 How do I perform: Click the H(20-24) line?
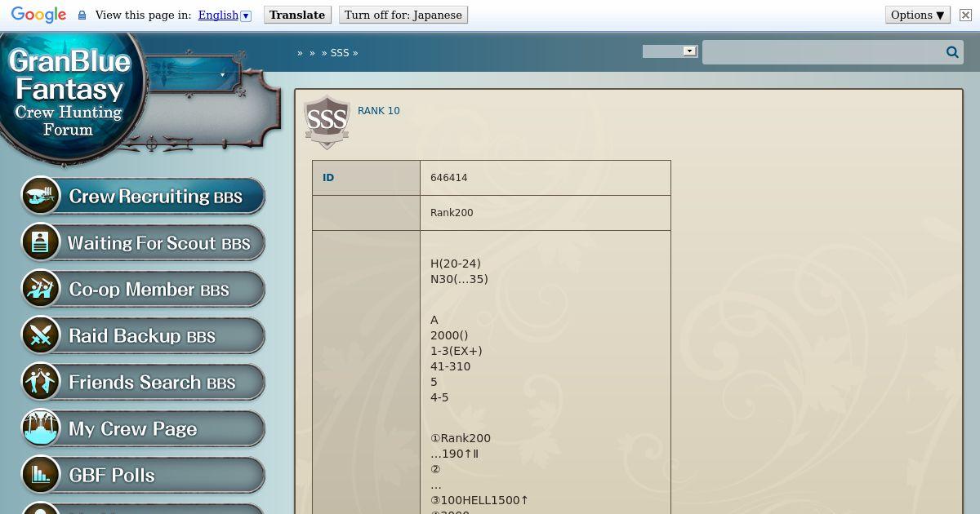tap(456, 264)
